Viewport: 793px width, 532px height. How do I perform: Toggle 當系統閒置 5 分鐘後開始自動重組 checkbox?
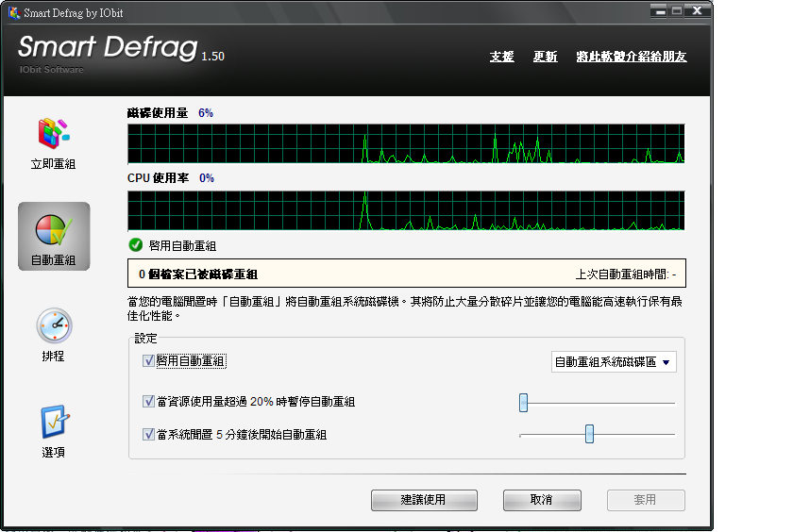pos(148,434)
